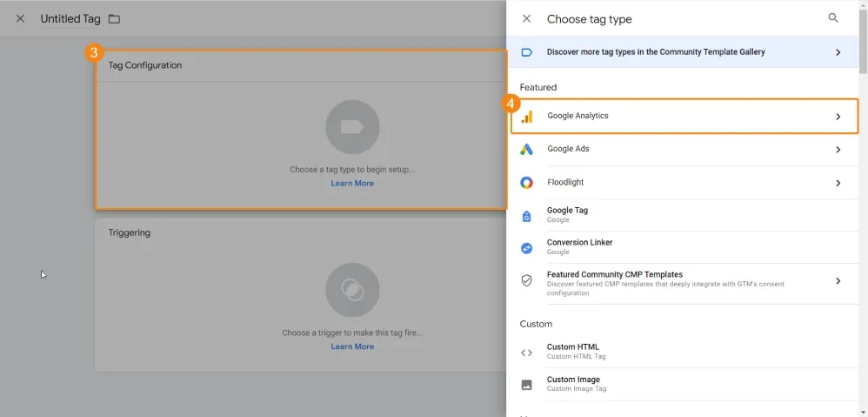The image size is (868, 417).
Task: Click the Triggering heading
Action: (129, 232)
